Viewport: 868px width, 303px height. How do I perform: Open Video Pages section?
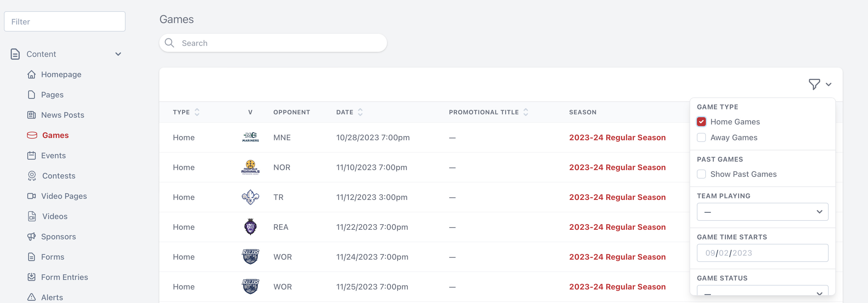64,196
